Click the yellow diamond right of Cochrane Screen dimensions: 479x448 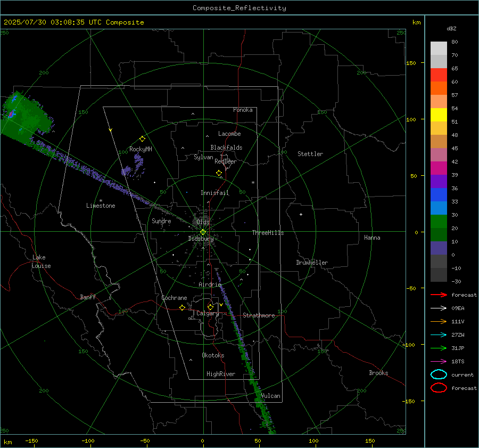click(x=183, y=307)
